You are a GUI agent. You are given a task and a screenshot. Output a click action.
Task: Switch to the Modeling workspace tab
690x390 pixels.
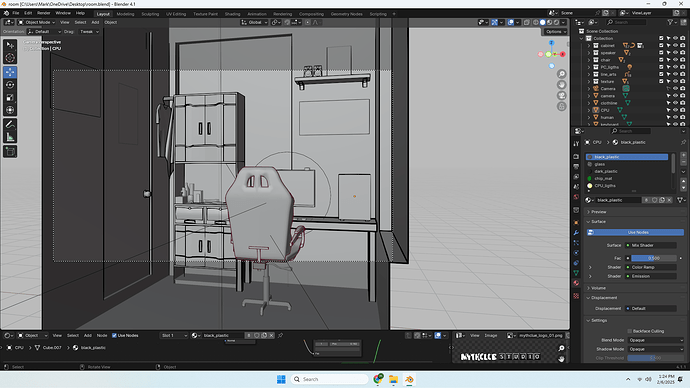[x=125, y=14]
